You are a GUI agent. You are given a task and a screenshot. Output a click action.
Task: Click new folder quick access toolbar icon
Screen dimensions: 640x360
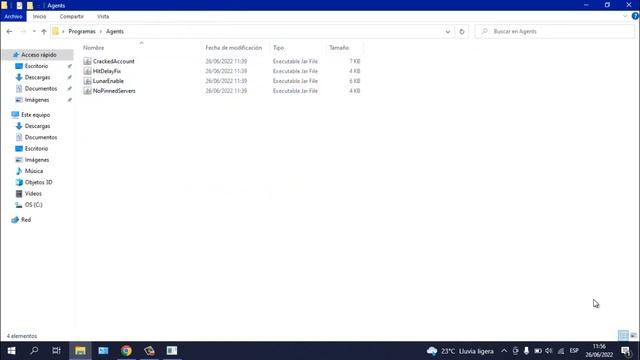[30, 5]
